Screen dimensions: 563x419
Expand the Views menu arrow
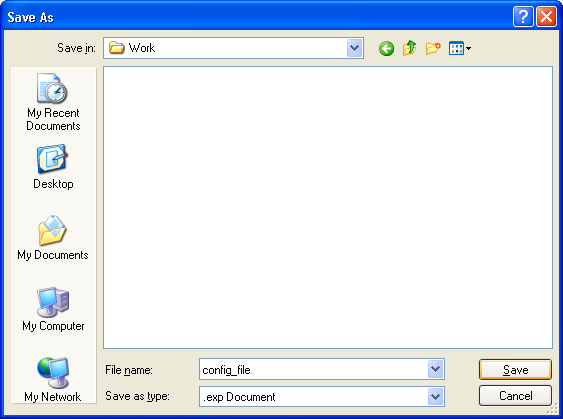(x=469, y=48)
